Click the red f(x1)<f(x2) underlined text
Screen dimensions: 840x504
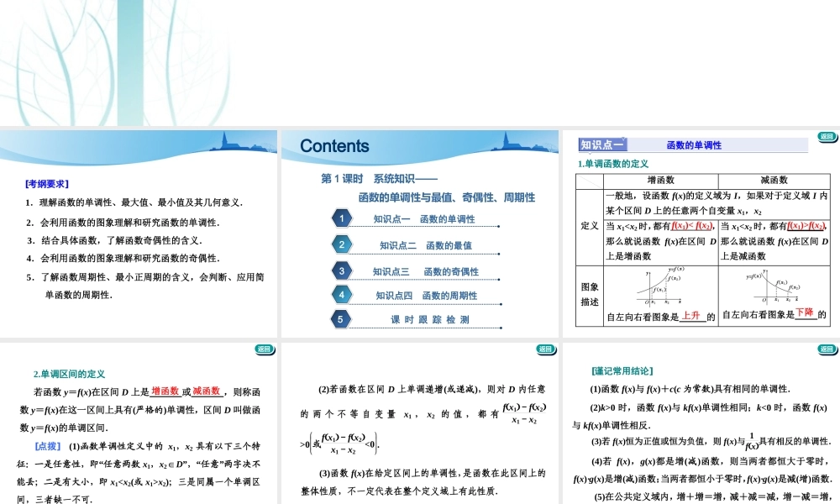click(691, 225)
